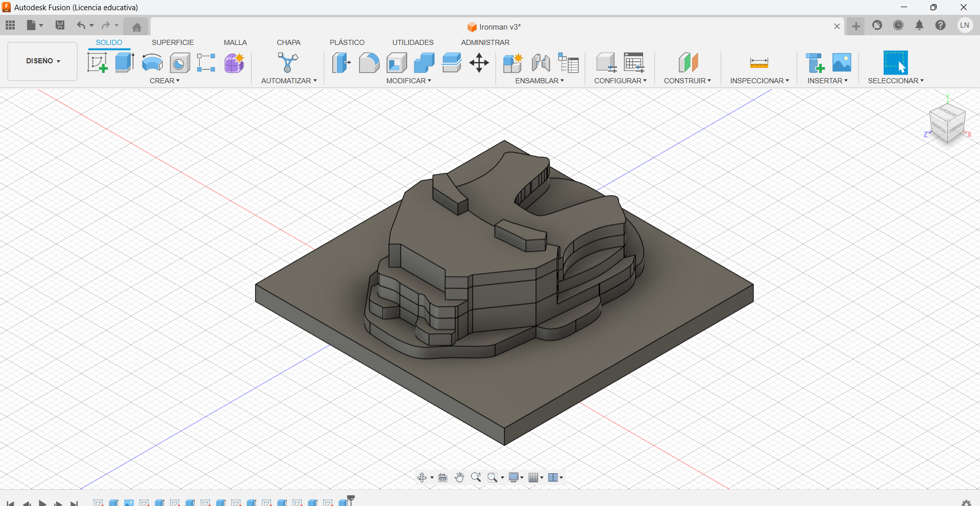Screen dimensions: 980x506
Task: Open a new design tab with plus
Action: pyautogui.click(x=856, y=26)
